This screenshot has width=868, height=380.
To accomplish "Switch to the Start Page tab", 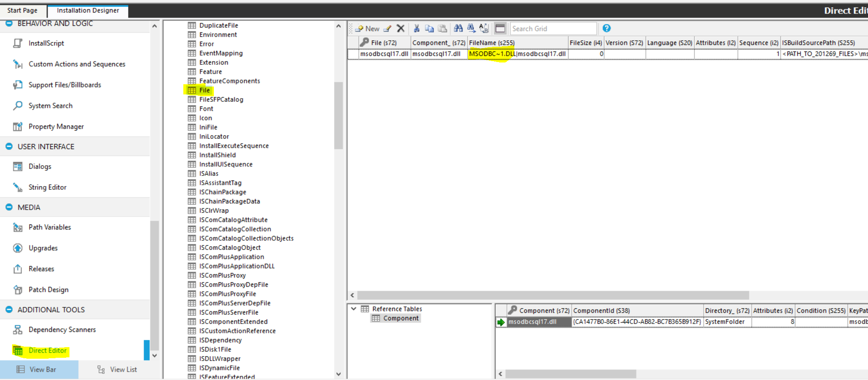I will tap(22, 10).
